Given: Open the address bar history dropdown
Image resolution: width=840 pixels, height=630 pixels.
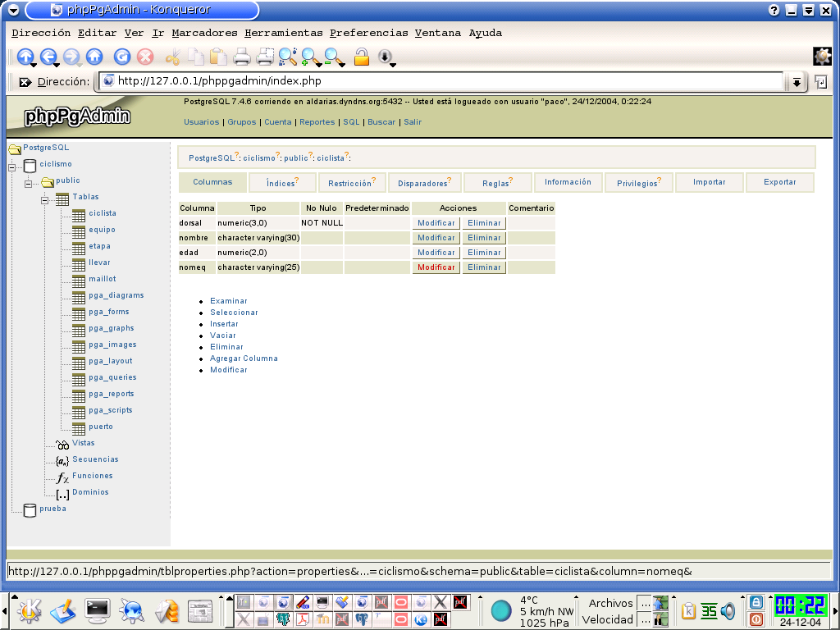Looking at the screenshot, I should [x=797, y=82].
